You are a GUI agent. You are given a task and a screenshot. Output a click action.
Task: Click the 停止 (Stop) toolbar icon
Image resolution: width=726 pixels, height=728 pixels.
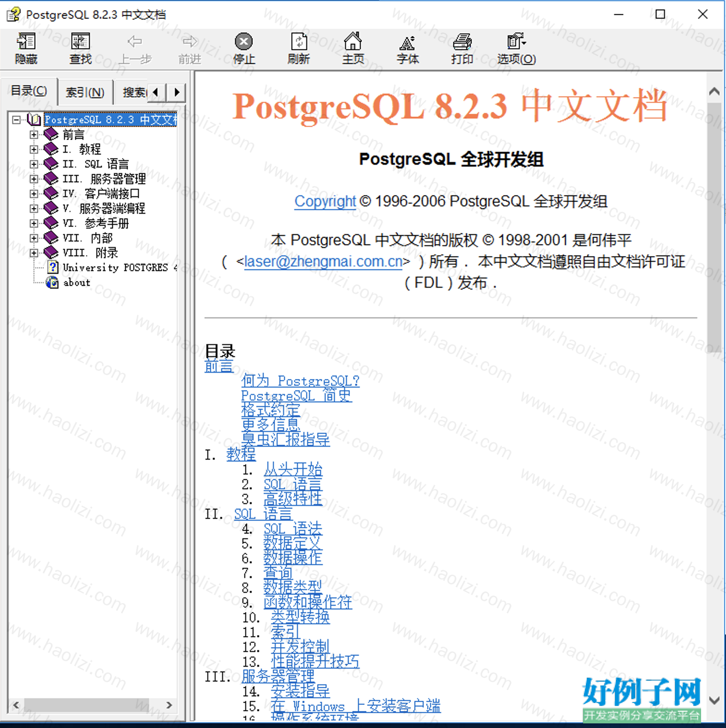point(244,41)
